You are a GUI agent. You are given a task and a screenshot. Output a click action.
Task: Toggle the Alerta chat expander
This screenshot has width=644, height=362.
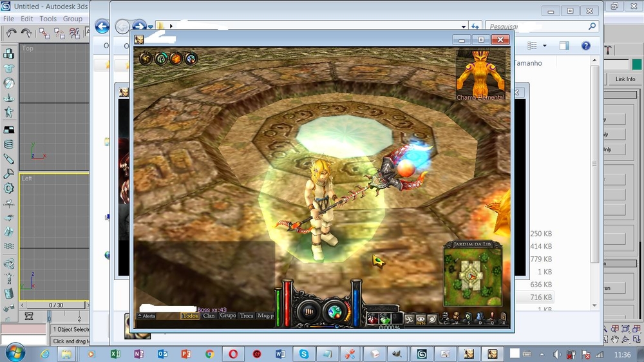(x=147, y=316)
